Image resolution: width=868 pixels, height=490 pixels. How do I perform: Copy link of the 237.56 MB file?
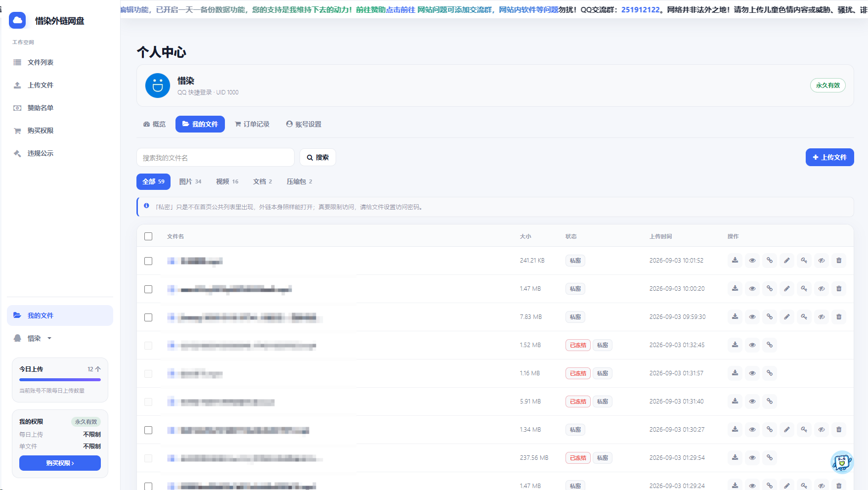click(770, 458)
